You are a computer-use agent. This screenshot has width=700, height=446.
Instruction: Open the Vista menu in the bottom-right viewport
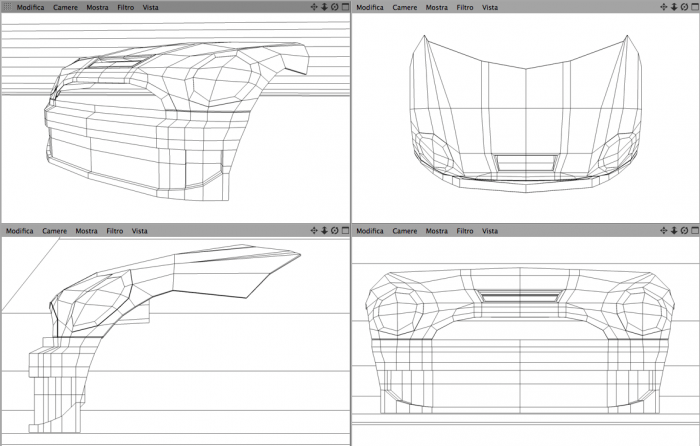[x=490, y=231]
